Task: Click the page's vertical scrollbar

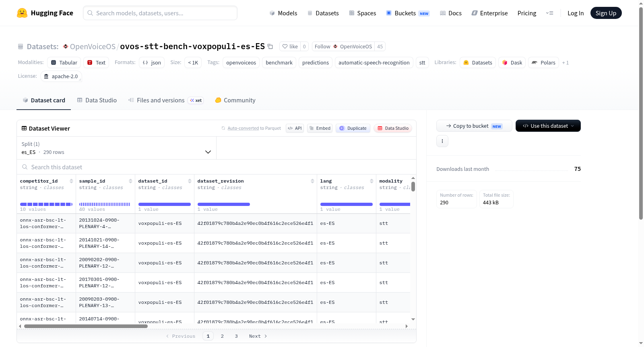Action: (x=641, y=113)
